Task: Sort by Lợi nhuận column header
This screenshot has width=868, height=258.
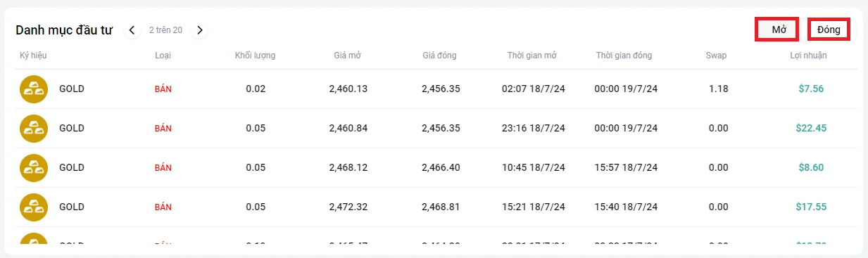Action: coord(808,56)
